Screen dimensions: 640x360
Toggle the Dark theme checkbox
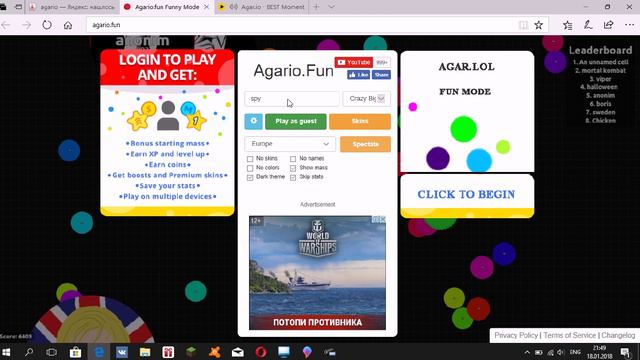pyautogui.click(x=250, y=178)
